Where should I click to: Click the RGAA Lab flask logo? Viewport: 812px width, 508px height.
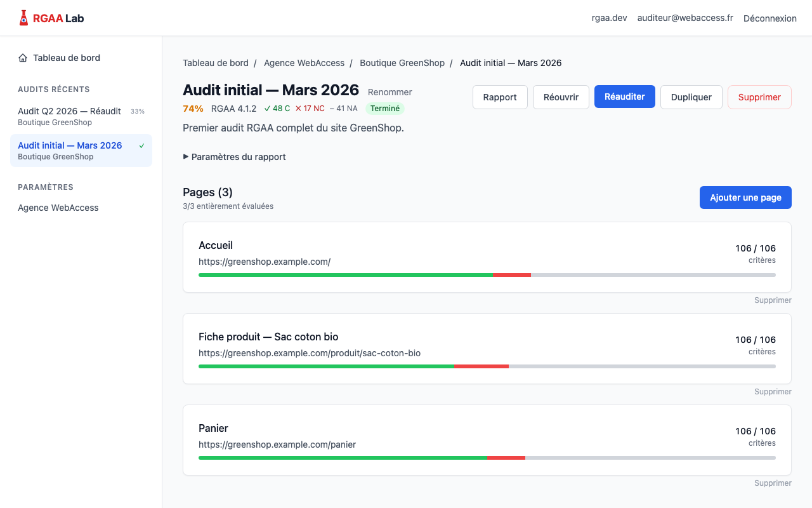click(23, 18)
